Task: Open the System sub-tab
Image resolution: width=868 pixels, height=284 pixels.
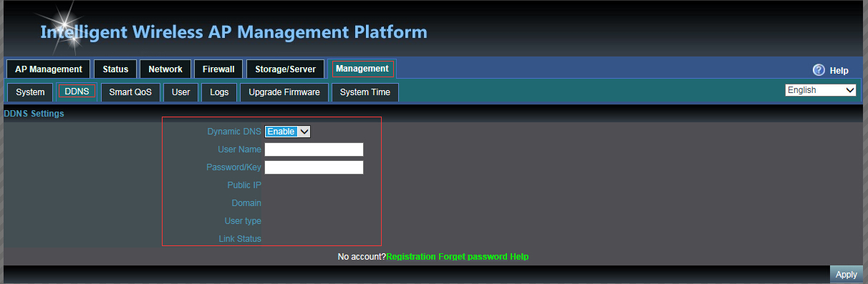Action: (30, 92)
